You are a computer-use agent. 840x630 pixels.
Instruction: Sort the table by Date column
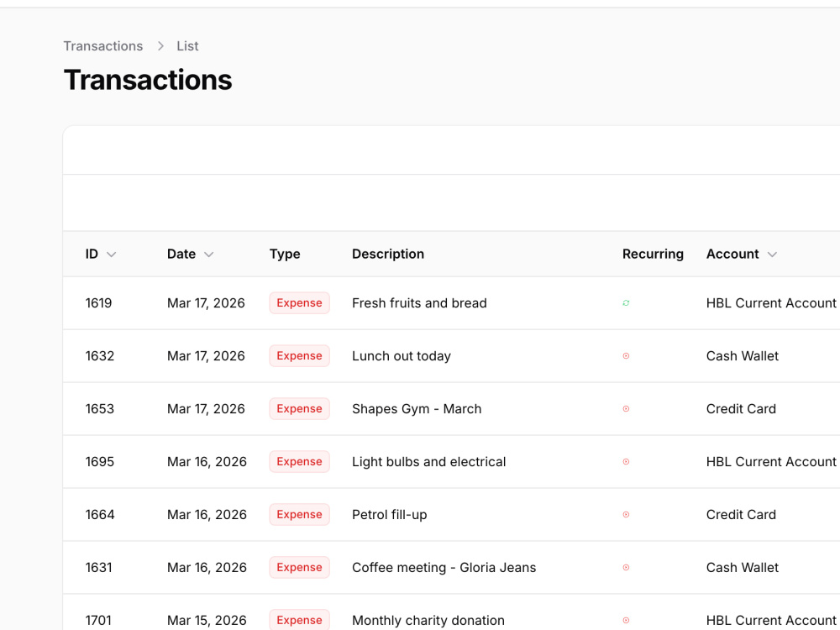tap(190, 254)
